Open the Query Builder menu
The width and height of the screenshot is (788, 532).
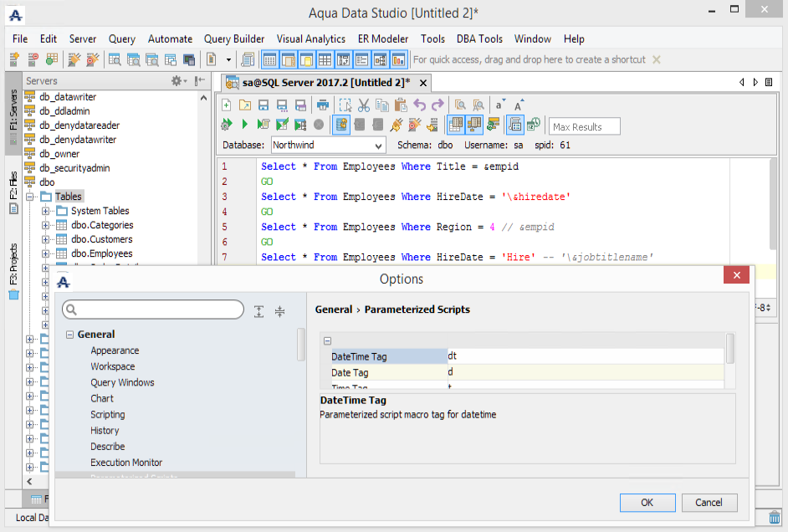click(x=234, y=38)
